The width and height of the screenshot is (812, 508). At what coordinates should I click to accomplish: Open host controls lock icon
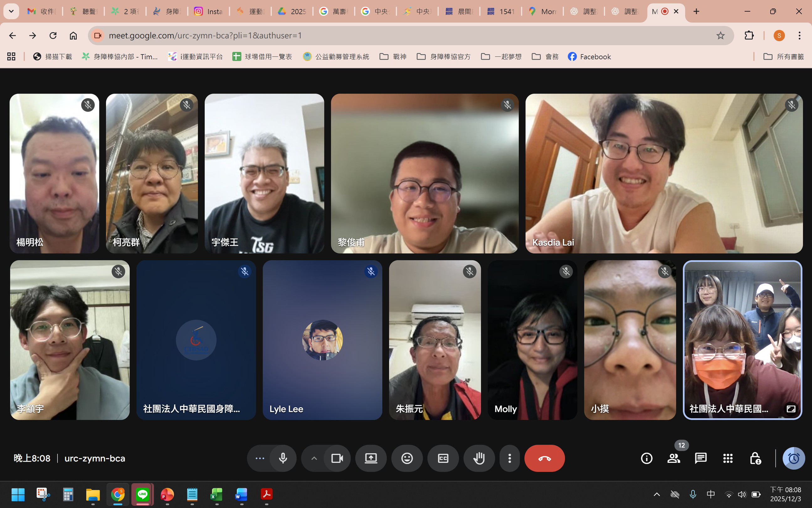755,458
